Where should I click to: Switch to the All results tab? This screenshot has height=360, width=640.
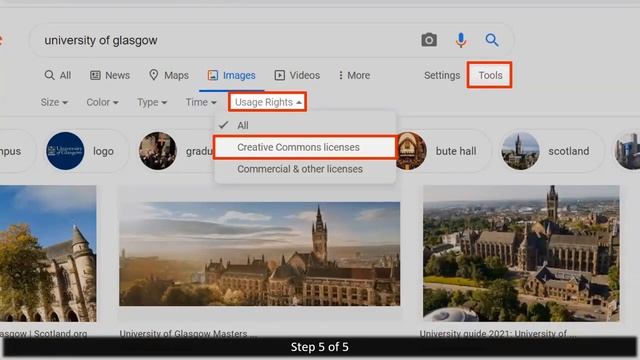[x=58, y=75]
